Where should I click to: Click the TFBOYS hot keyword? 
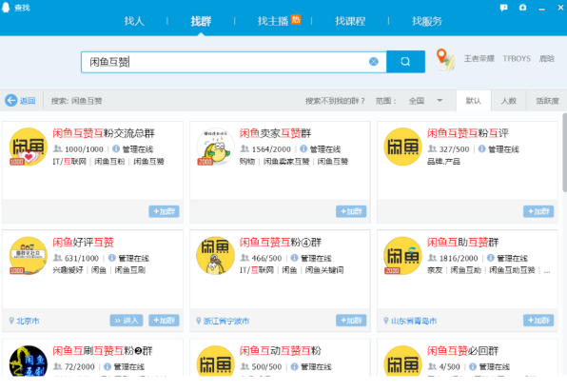tap(517, 58)
